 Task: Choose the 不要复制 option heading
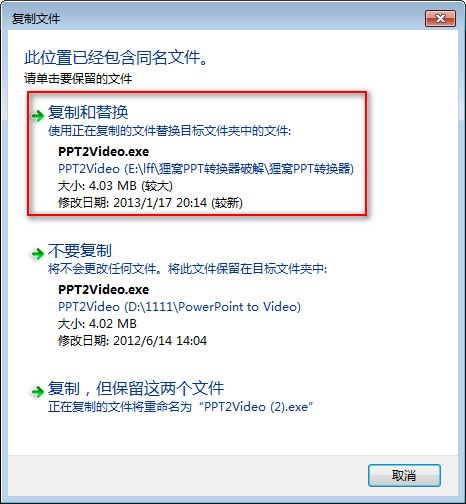(80, 250)
